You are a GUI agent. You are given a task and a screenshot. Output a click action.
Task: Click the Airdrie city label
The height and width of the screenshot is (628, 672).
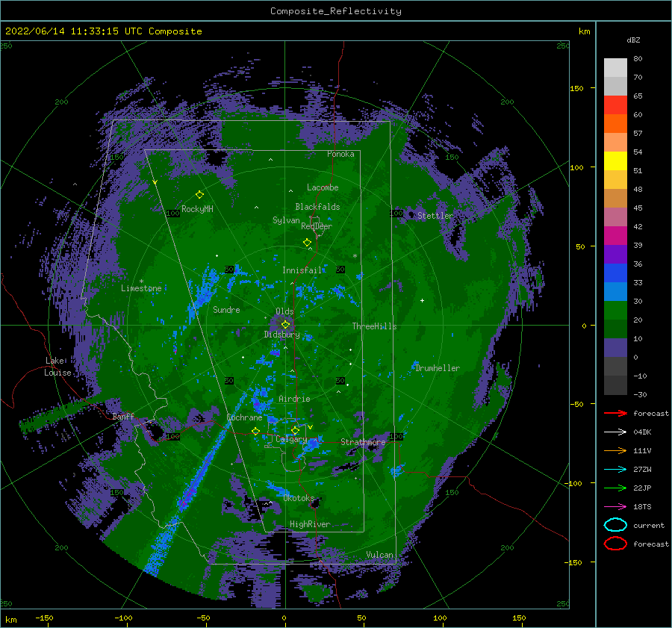294,399
